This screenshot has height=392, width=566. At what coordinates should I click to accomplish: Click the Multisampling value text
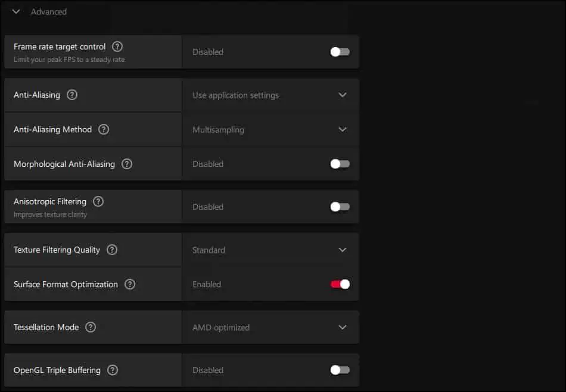[219, 129]
